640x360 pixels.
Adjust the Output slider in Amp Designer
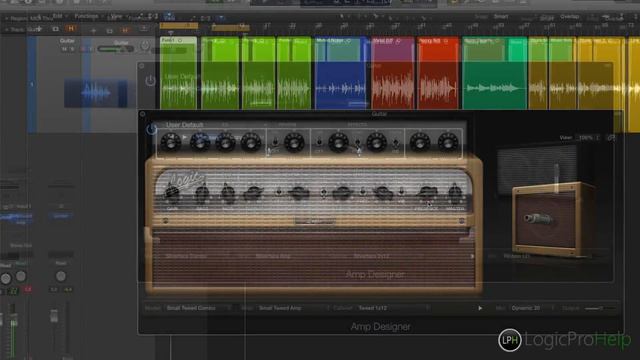click(x=599, y=309)
